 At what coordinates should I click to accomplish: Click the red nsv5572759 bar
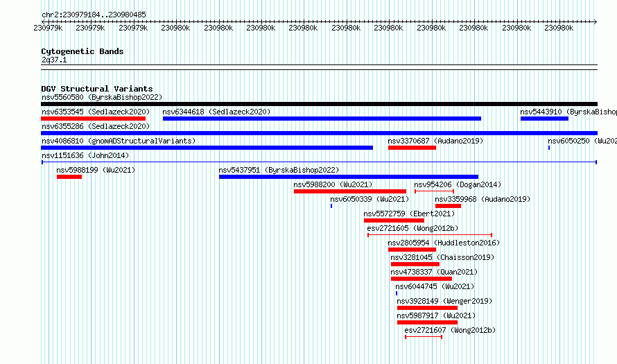click(x=394, y=220)
